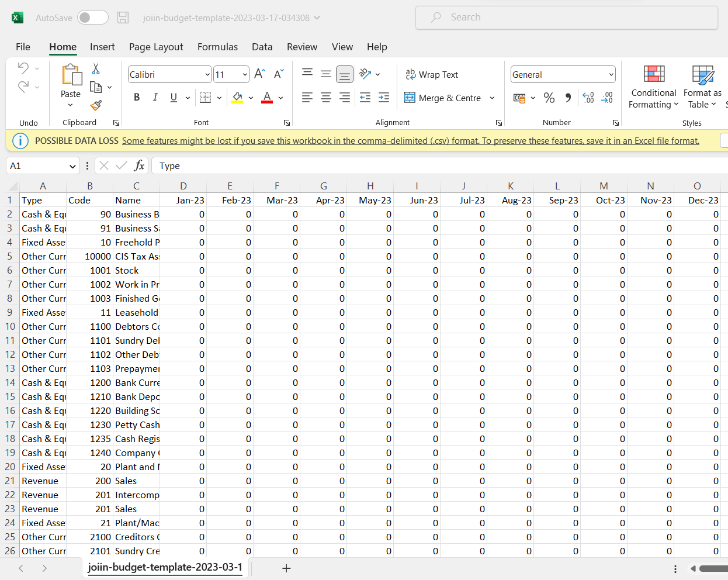Click Increase Decimal icon
The height and width of the screenshot is (580, 728).
(x=588, y=98)
